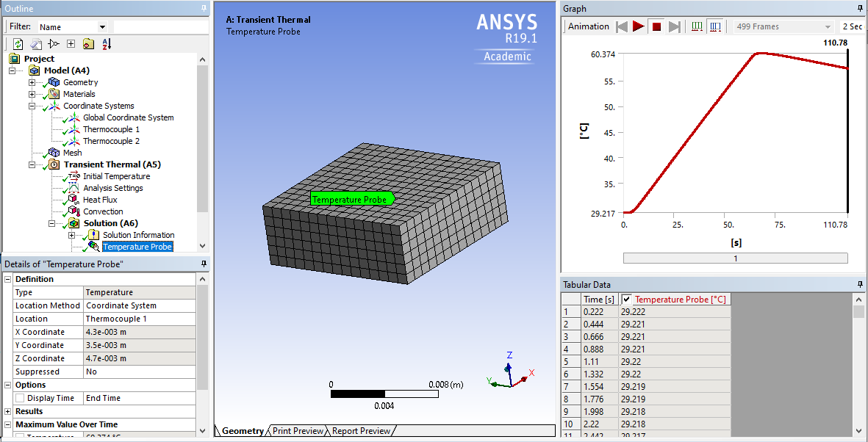
Task: Expand the Geometry tree node
Action: point(32,82)
